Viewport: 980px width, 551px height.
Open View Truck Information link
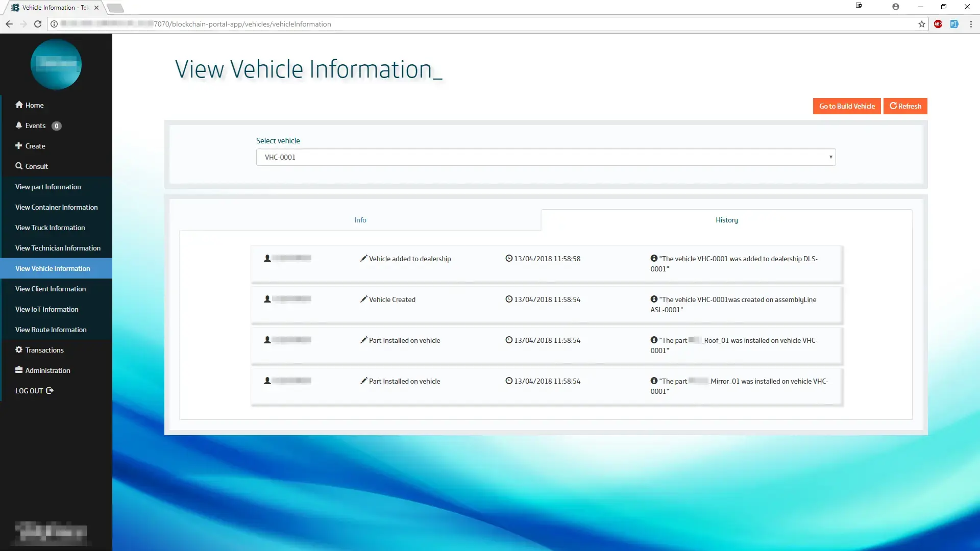[x=50, y=228]
